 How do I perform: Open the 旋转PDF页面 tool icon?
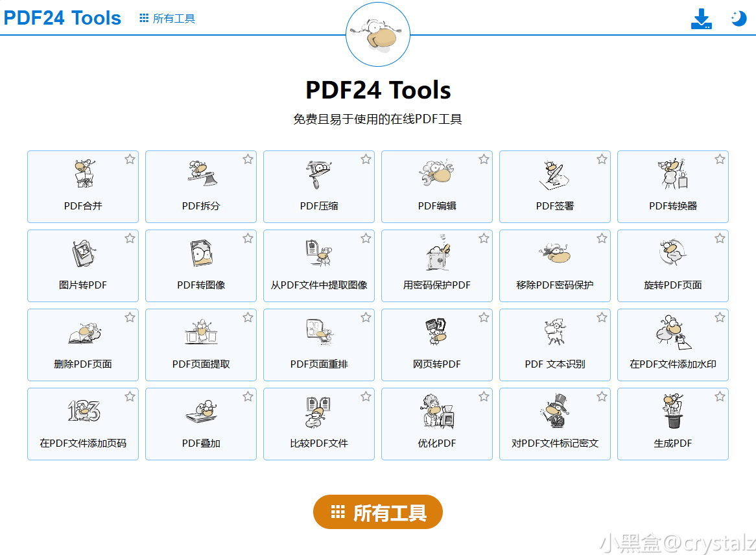673,252
